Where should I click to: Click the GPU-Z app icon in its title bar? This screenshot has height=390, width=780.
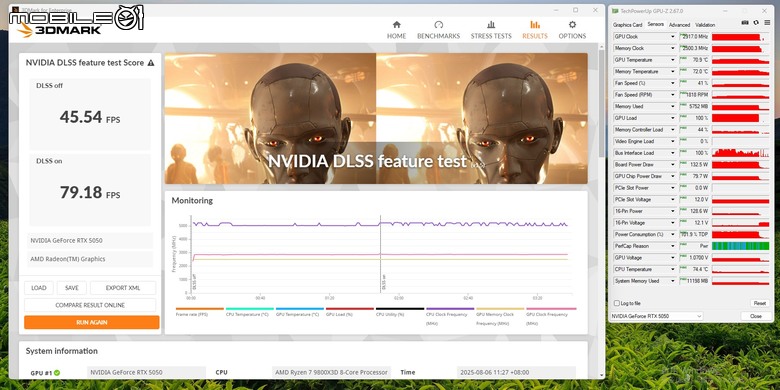(615, 10)
